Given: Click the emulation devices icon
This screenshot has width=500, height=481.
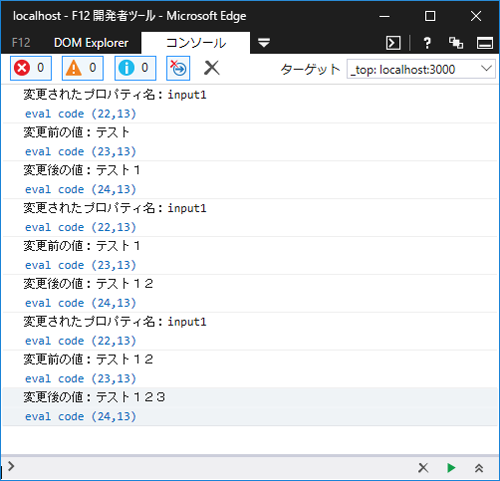Looking at the screenshot, I should (x=456, y=43).
